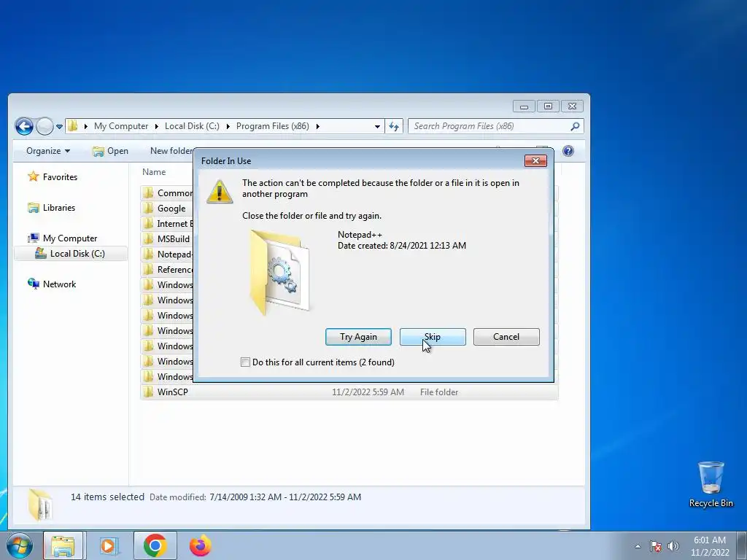
Task: Click the Recycle Bin desktop icon
Action: coord(711,484)
